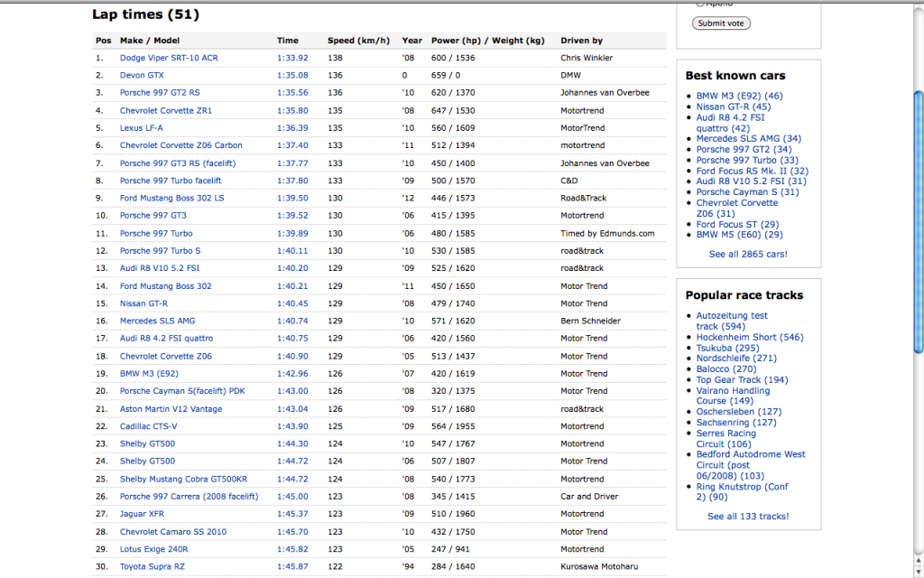The width and height of the screenshot is (924, 578).
Task: Open the Porsche 997 GT2 RS model page
Action: coord(160,93)
